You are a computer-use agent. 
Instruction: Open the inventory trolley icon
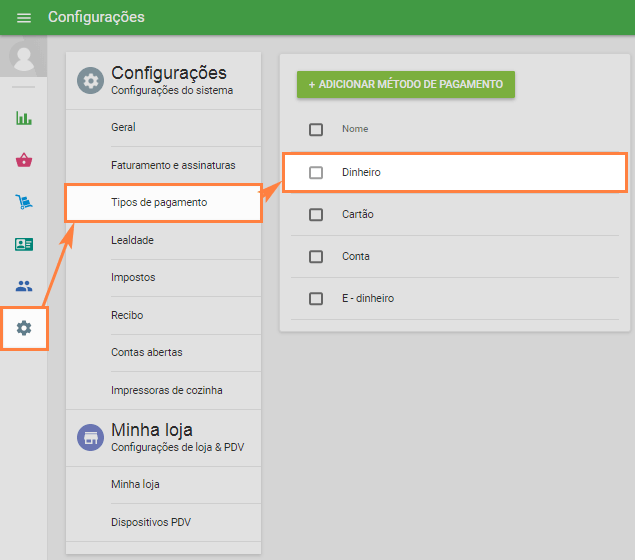[x=24, y=202]
